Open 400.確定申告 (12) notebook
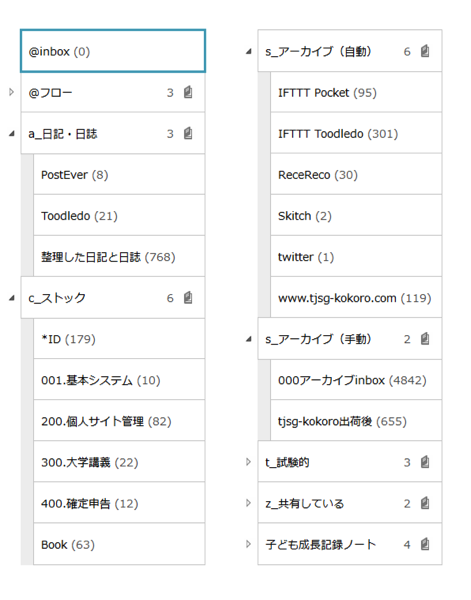Screen dimensions: 471x600 coord(119,503)
